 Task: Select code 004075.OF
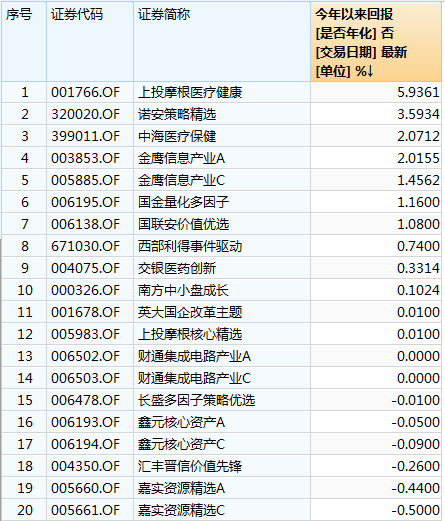click(x=85, y=268)
